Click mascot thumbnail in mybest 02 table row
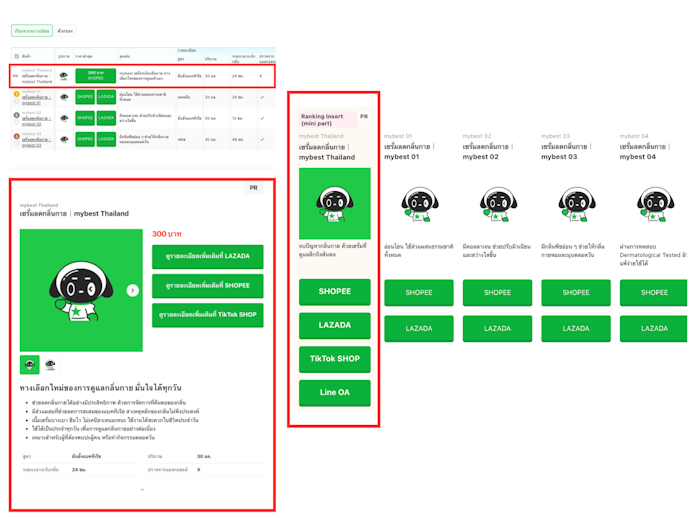 (64, 118)
